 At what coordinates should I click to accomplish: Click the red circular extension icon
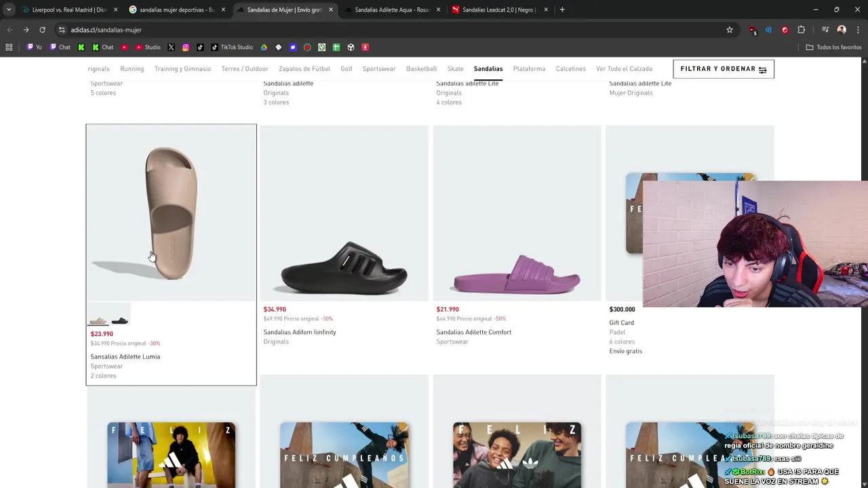pyautogui.click(x=785, y=30)
